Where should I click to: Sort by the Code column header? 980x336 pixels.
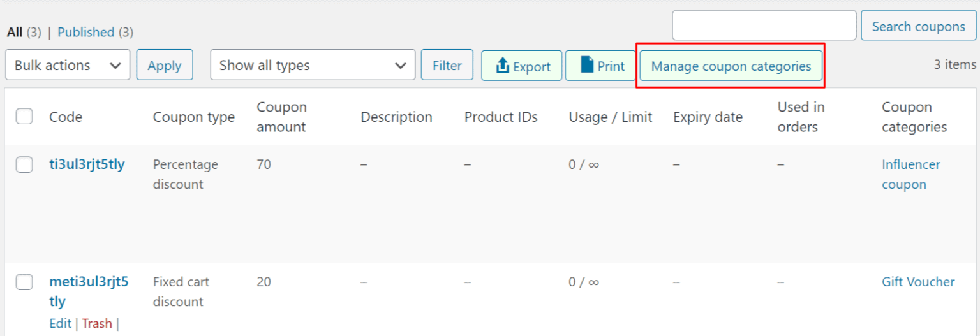(66, 117)
